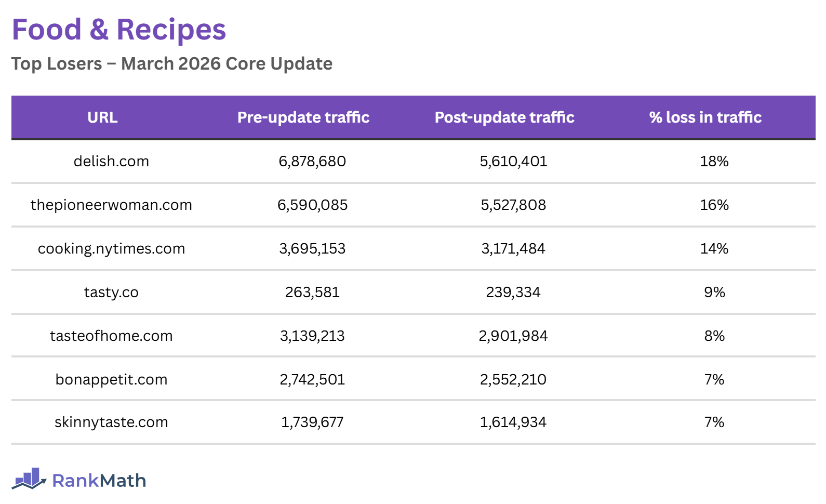Click the Top Losers March 2026 subtitle

point(172,64)
